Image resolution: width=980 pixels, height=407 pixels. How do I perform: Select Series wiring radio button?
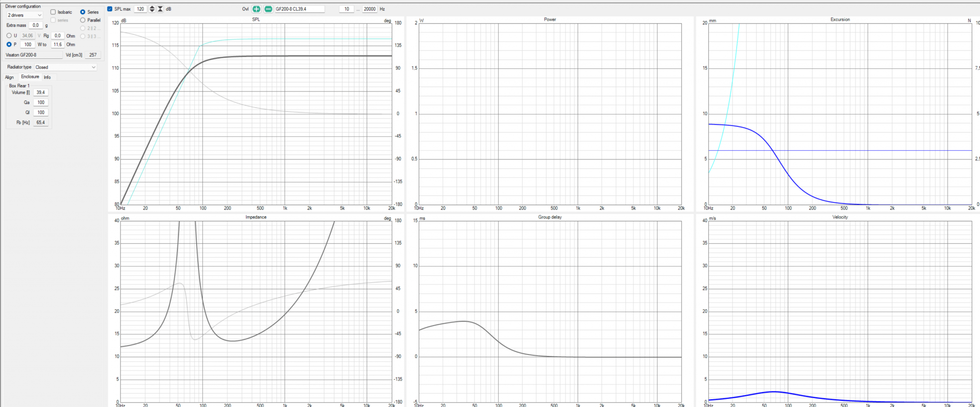tap(83, 12)
